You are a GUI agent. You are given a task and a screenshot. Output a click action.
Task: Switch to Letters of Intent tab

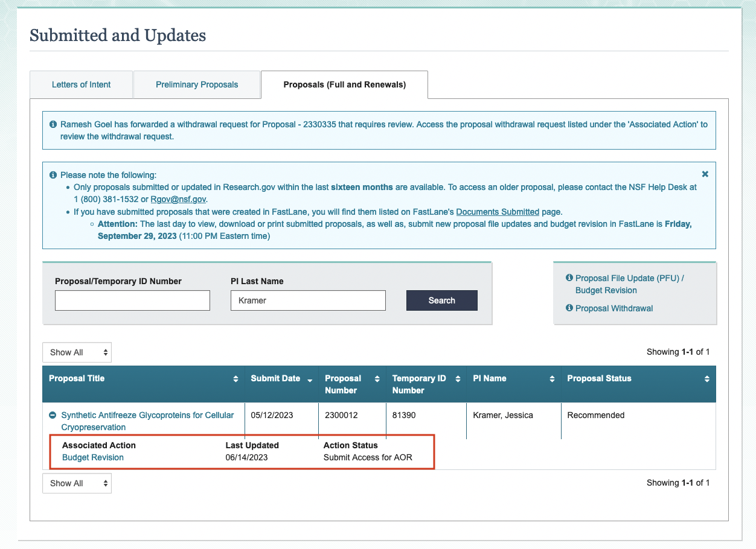point(81,84)
